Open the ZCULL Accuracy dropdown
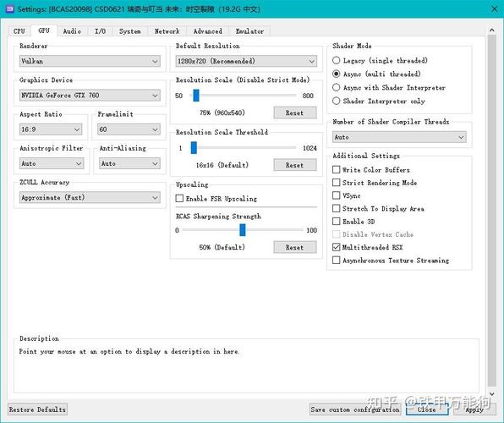Viewport: 504px width, 423px height. (90, 197)
